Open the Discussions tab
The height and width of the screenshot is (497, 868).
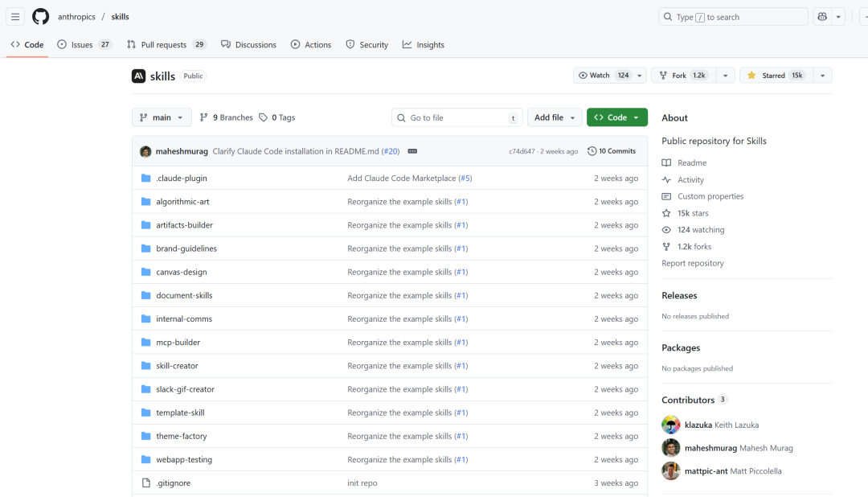point(248,44)
